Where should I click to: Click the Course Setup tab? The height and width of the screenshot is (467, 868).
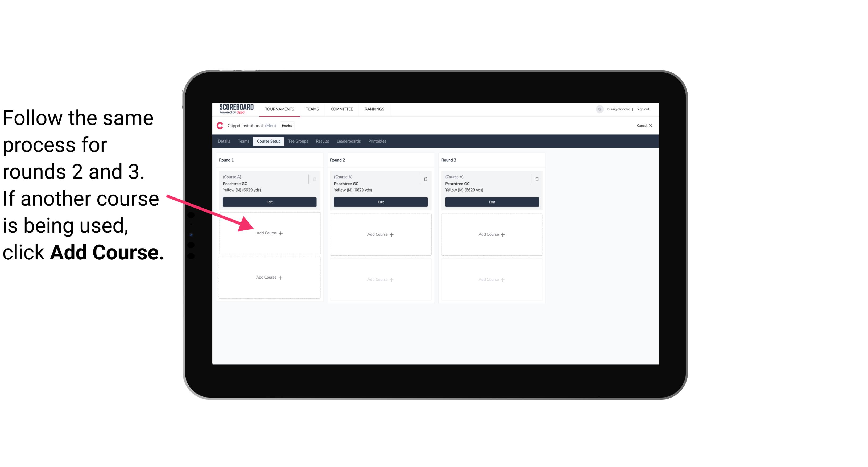[x=268, y=142]
